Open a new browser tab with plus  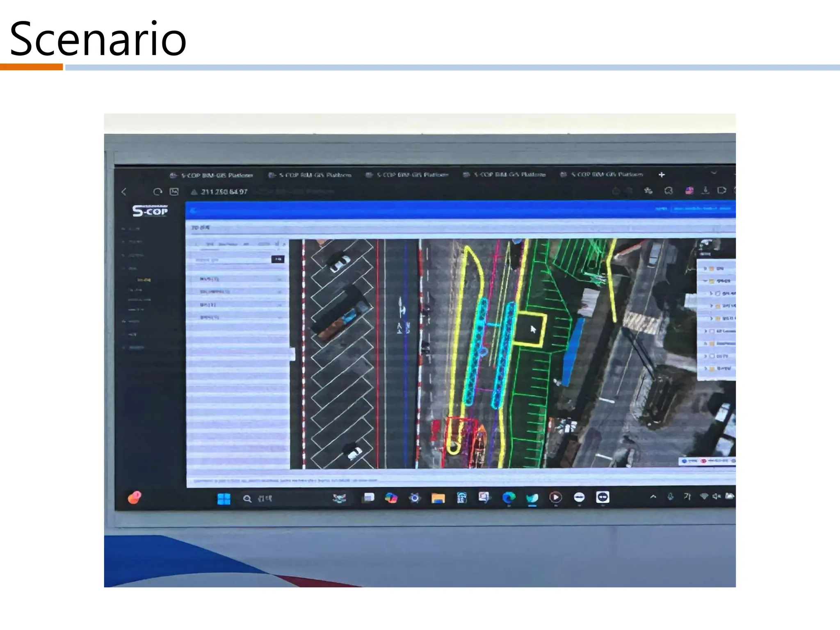pyautogui.click(x=661, y=175)
